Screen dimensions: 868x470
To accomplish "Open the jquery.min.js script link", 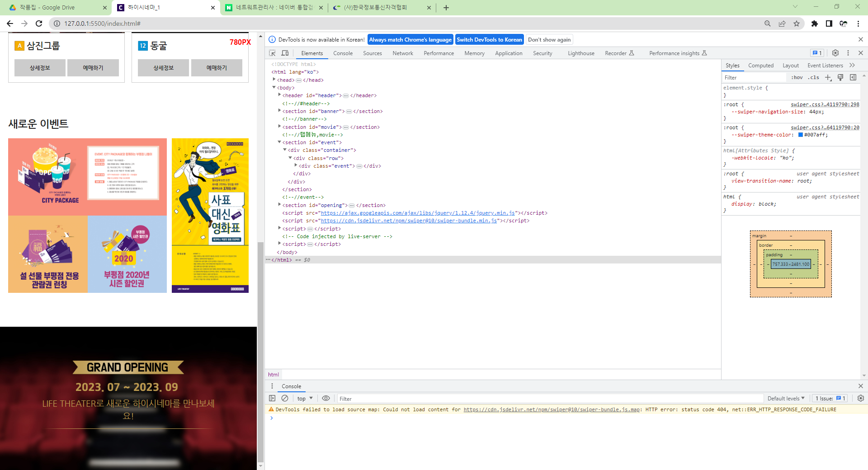I will pos(418,213).
